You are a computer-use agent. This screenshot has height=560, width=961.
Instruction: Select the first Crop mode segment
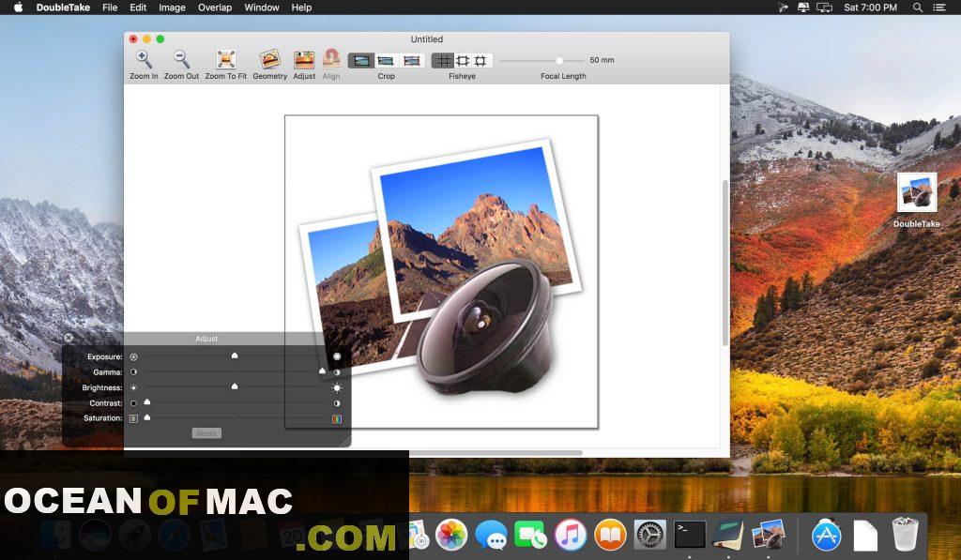pos(361,60)
